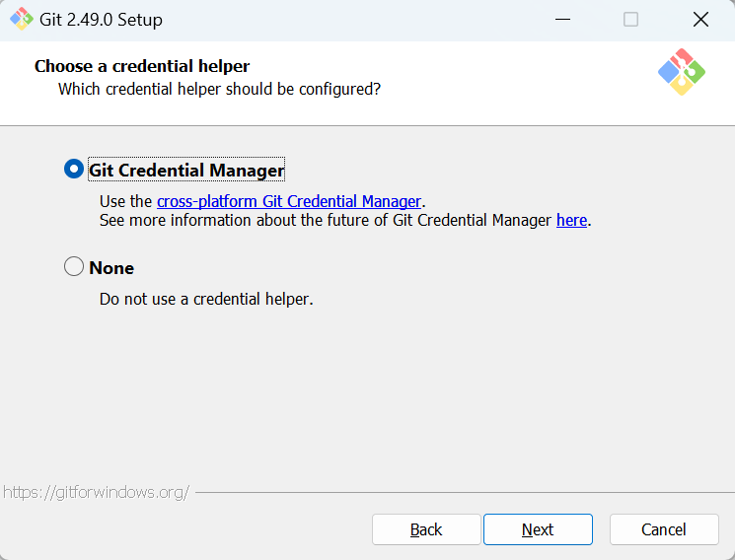Click "Do not use a credential helper." description
The width and height of the screenshot is (735, 560).
[x=206, y=299]
